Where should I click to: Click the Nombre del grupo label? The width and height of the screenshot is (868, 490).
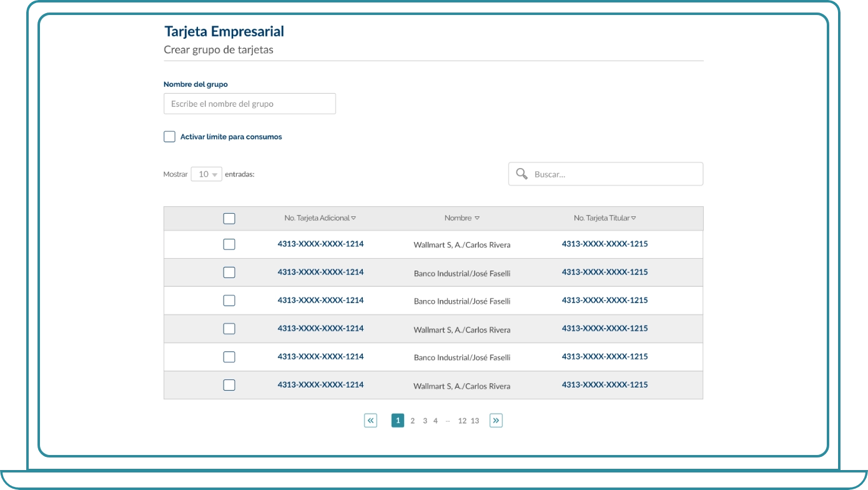point(196,84)
